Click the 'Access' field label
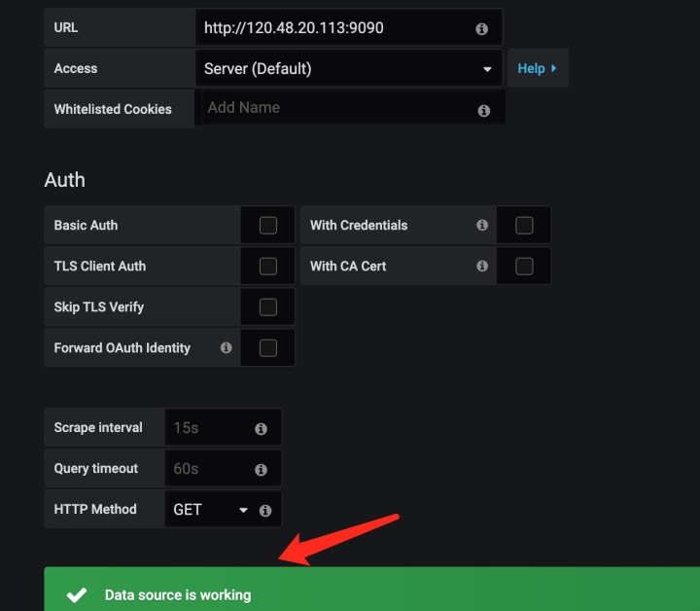This screenshot has height=611, width=700. click(76, 68)
